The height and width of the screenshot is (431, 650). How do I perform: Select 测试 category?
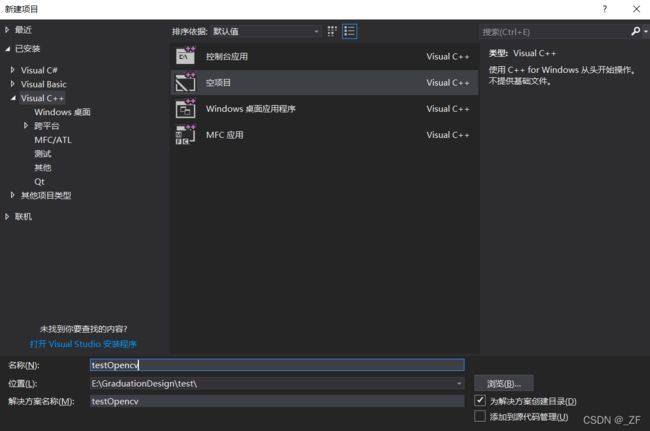click(43, 154)
